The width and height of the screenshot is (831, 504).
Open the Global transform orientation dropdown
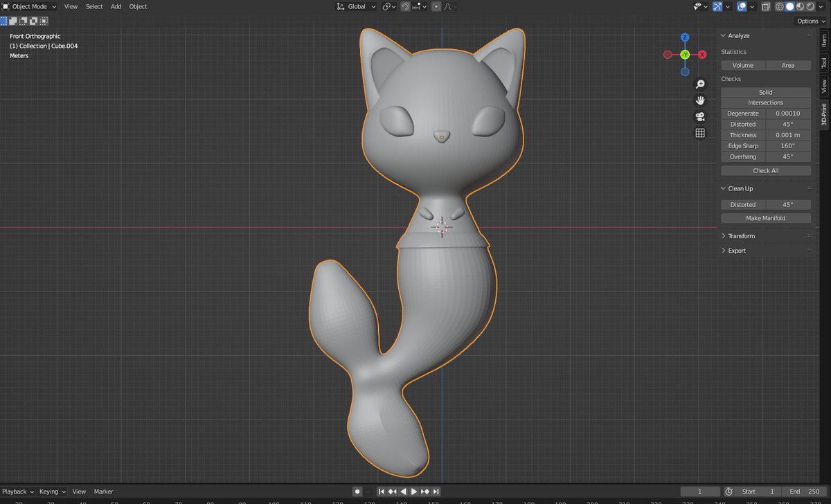[x=355, y=6]
